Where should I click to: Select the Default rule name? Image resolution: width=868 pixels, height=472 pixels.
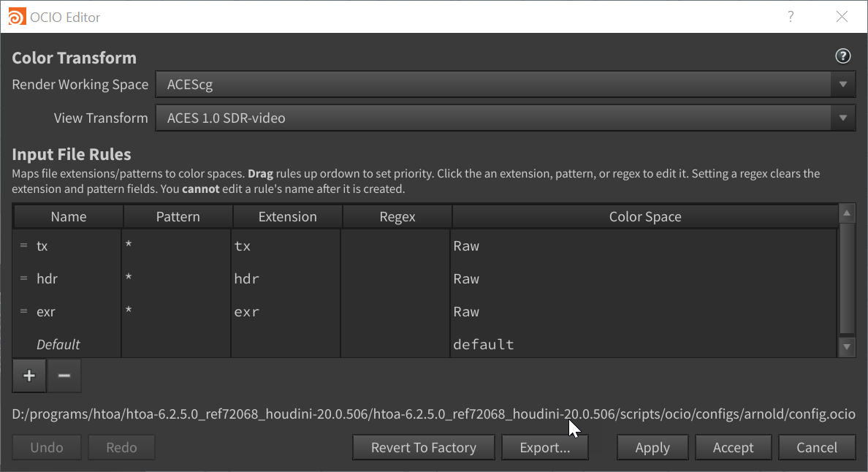coord(58,344)
